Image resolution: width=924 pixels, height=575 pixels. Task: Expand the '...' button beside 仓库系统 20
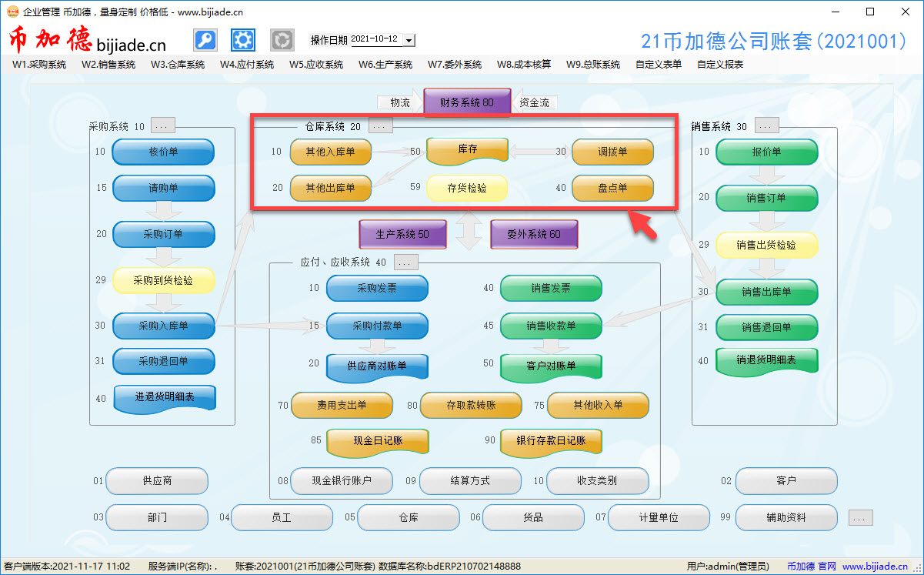[x=381, y=125]
